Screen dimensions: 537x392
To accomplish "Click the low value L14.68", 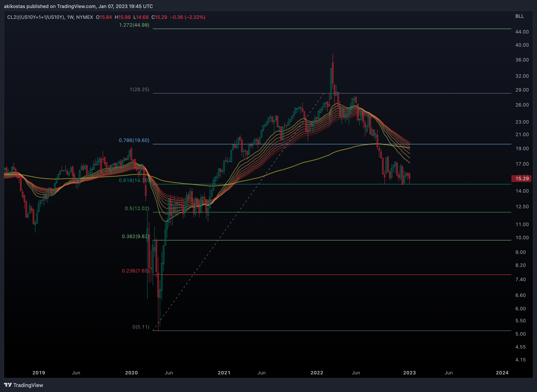I will pos(141,17).
